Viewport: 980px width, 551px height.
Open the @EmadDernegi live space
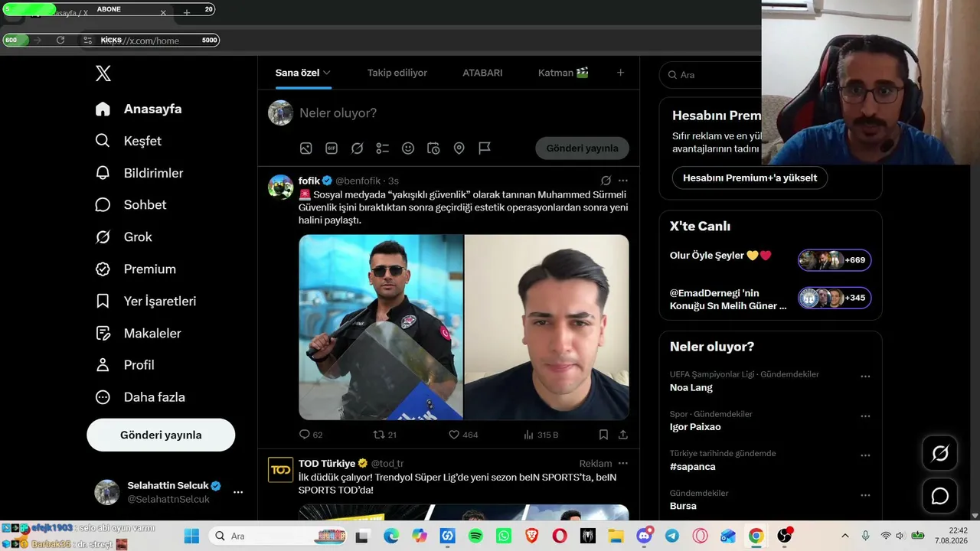770,298
